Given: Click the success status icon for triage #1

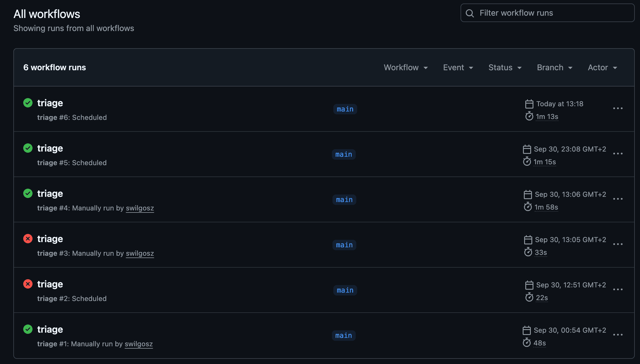Looking at the screenshot, I should click(28, 329).
